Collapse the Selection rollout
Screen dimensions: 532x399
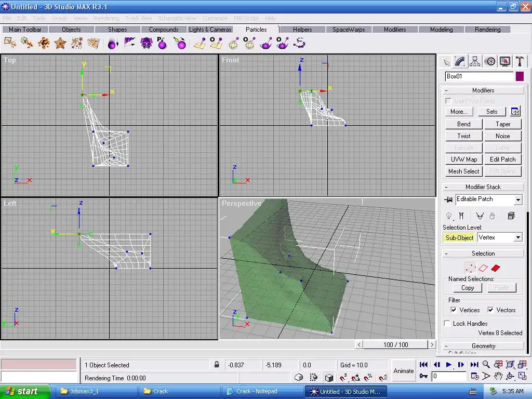coord(483,254)
